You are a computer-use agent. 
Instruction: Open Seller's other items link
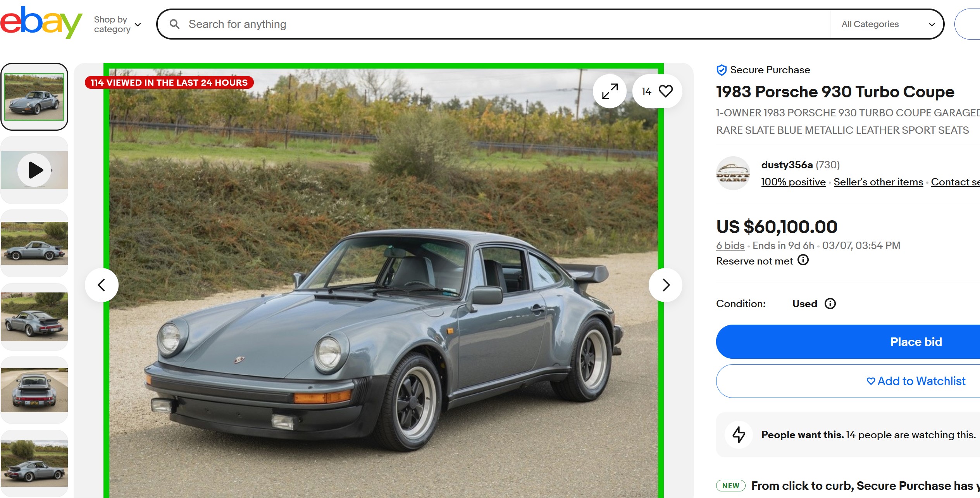click(x=878, y=182)
